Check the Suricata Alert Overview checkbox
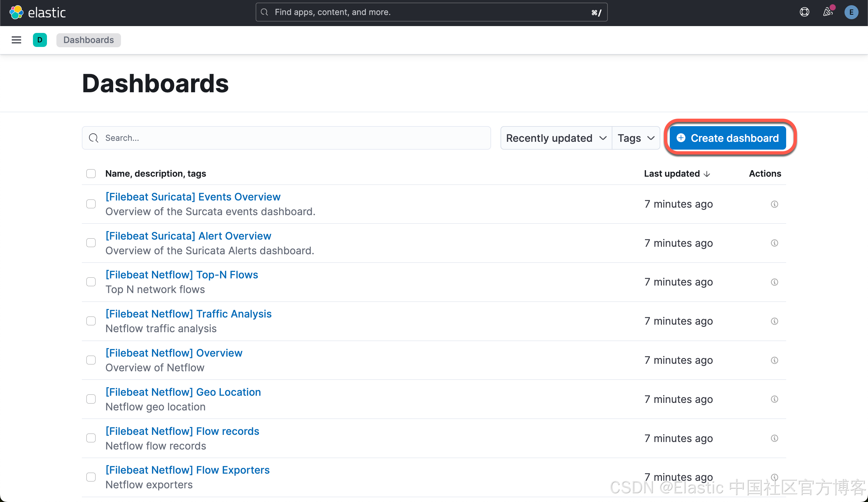The height and width of the screenshot is (502, 868). (x=91, y=243)
